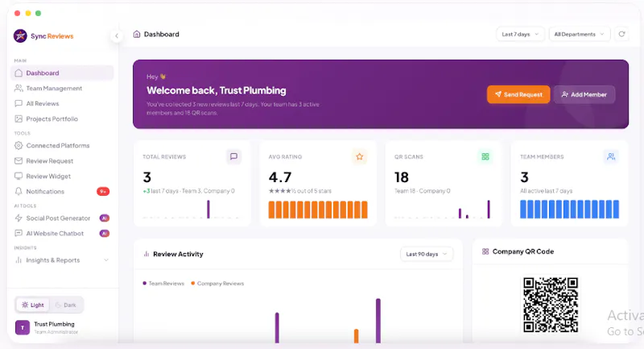Screen dimensions: 644x349
Task: Open Review Request in the sidebar
Action: click(x=62, y=160)
